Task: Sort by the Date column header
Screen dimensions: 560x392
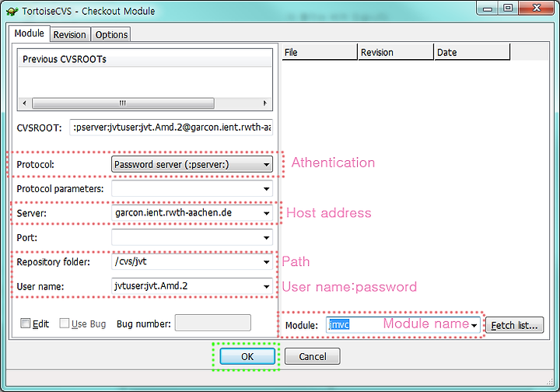Action: point(472,52)
